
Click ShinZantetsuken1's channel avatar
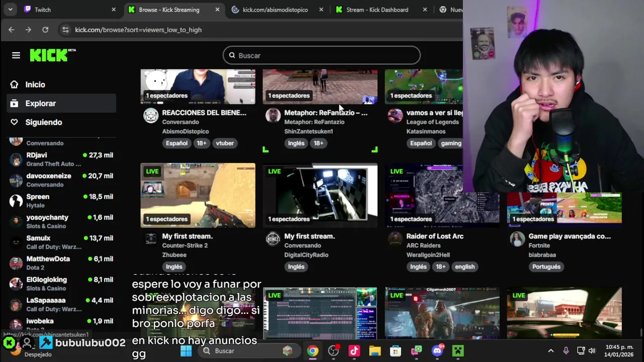273,116
